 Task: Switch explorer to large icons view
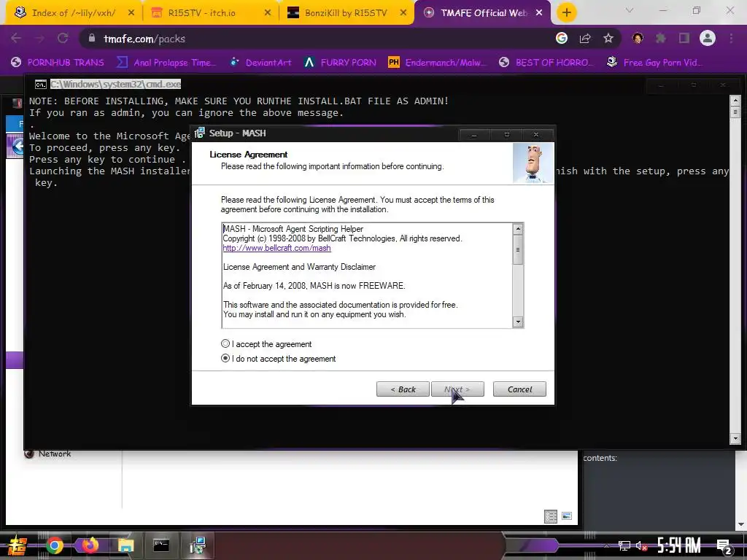click(x=566, y=516)
